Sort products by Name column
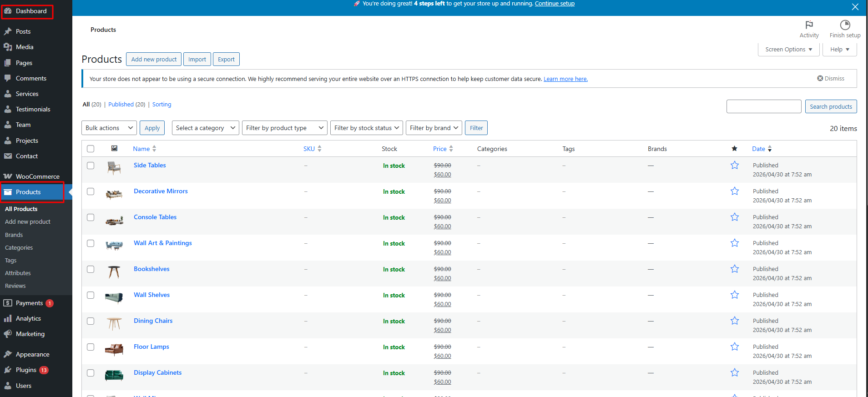Screen dimensions: 868x397 pos(144,149)
